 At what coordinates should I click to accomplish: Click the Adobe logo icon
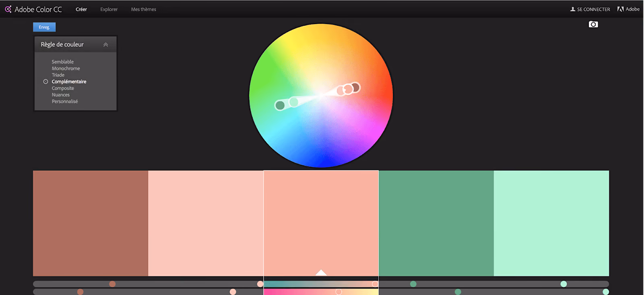point(620,9)
